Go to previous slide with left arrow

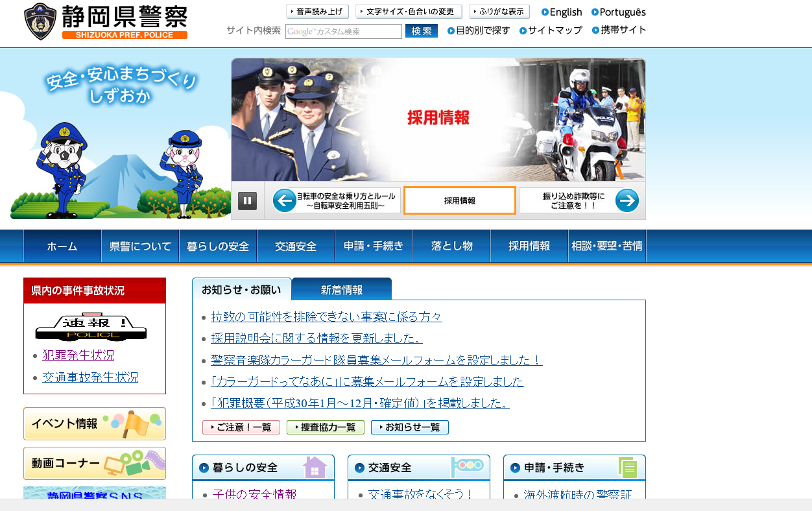tap(284, 200)
